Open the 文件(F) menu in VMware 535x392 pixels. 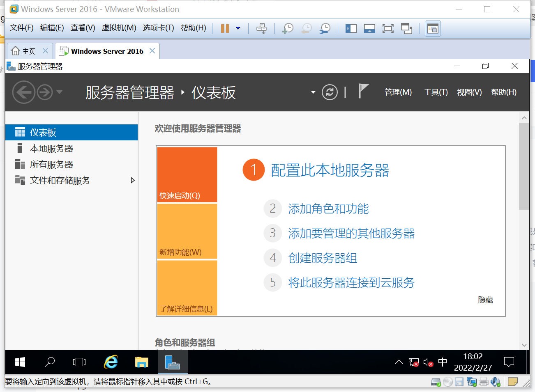(x=22, y=28)
